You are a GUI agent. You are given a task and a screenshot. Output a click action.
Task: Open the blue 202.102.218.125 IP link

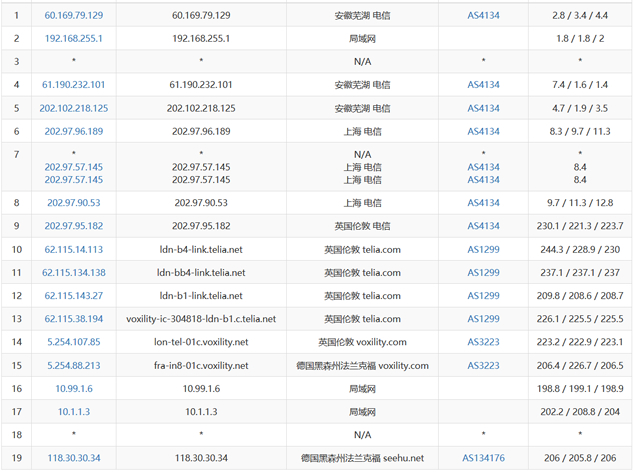(x=74, y=108)
